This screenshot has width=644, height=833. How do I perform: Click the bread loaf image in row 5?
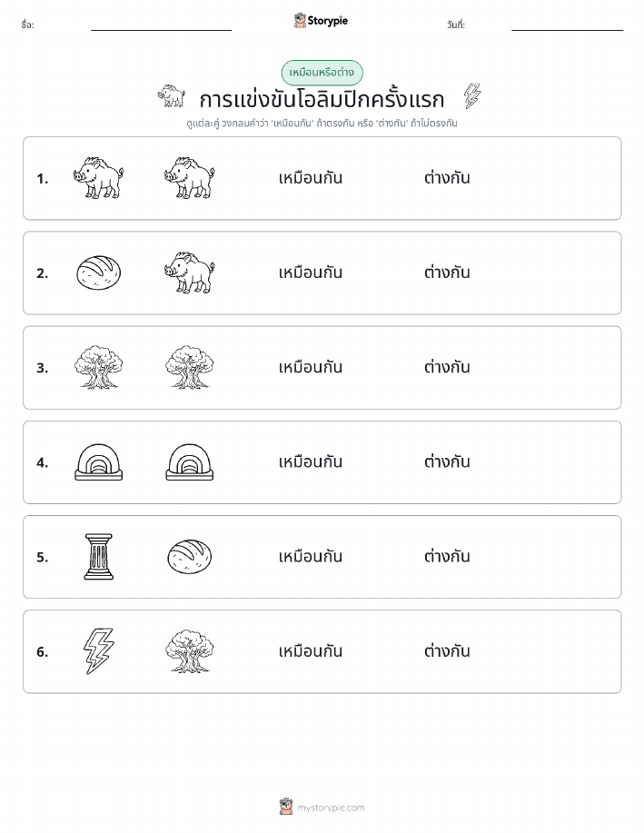click(190, 557)
